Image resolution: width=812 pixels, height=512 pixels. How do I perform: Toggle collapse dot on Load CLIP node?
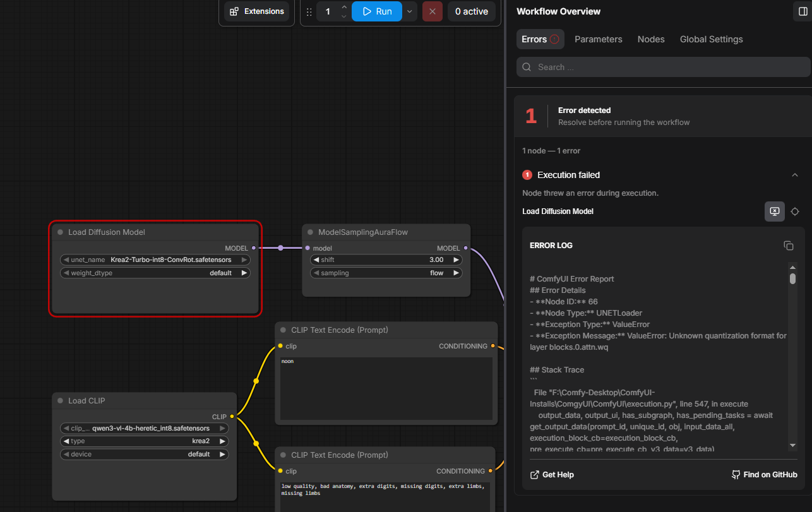tap(61, 401)
